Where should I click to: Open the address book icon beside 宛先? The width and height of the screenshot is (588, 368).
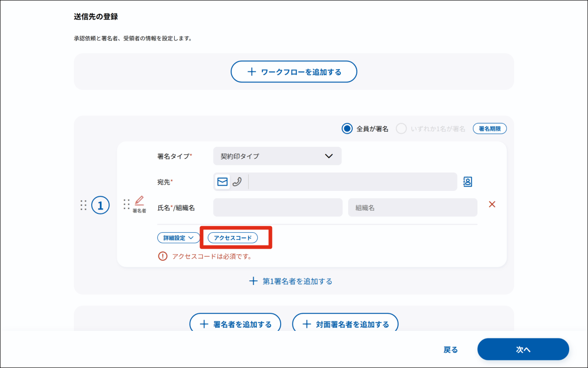coord(467,182)
